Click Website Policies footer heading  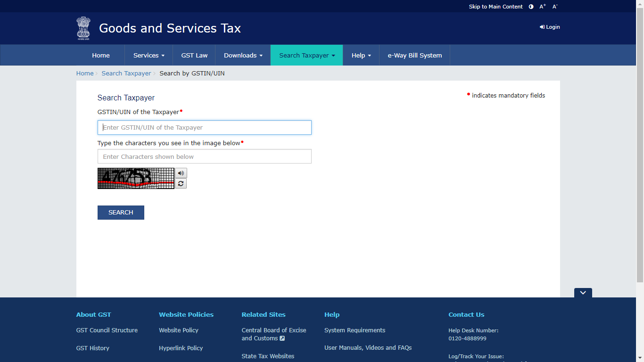pyautogui.click(x=186, y=314)
